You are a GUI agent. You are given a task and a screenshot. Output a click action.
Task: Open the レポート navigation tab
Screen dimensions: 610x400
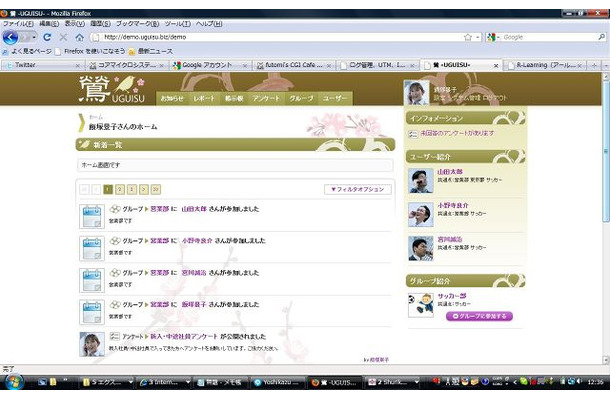pyautogui.click(x=204, y=98)
